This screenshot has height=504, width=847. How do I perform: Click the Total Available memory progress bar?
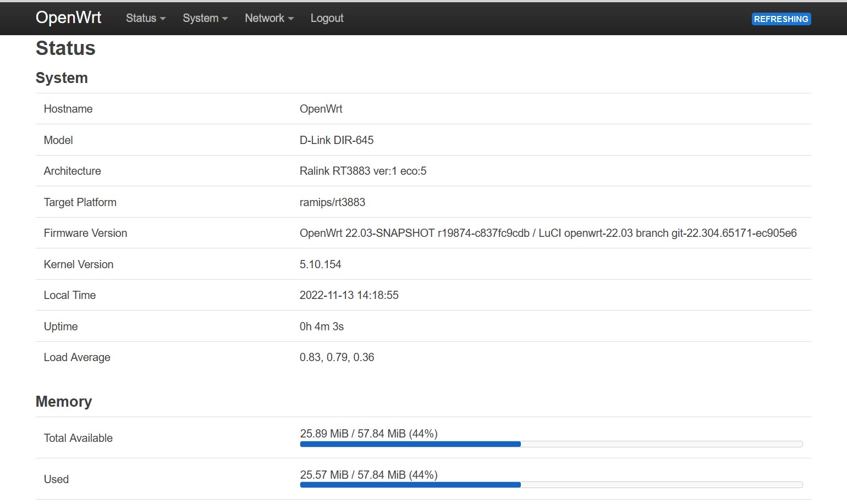(x=550, y=444)
